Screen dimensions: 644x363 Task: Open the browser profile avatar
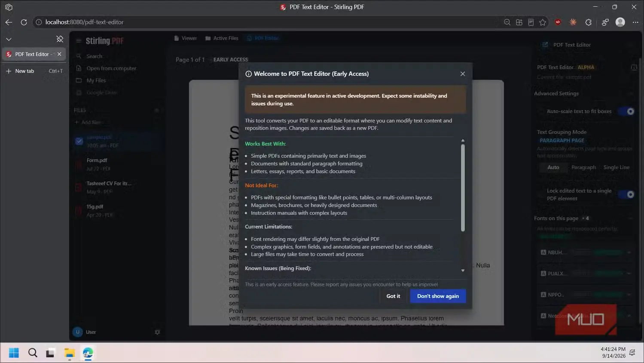(620, 22)
